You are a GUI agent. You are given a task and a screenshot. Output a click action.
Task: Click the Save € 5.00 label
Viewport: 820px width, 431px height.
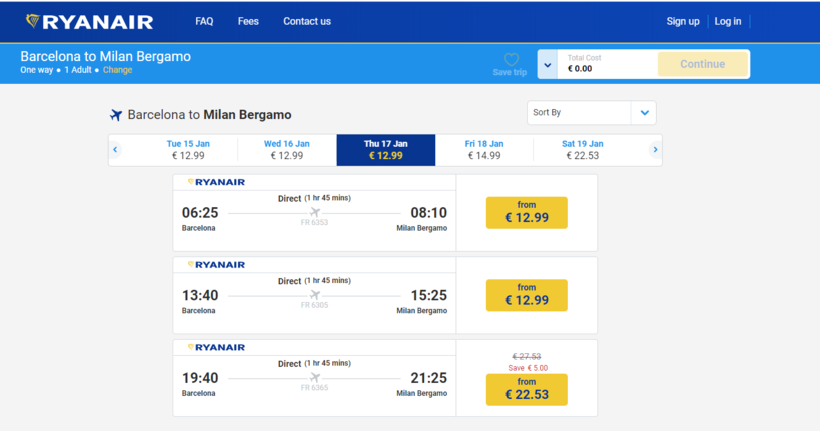[x=528, y=368]
